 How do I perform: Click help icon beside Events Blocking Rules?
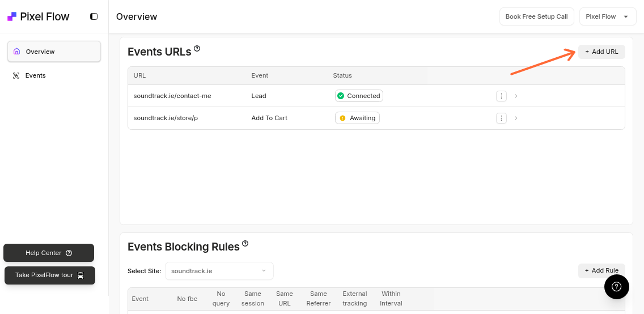pyautogui.click(x=245, y=244)
